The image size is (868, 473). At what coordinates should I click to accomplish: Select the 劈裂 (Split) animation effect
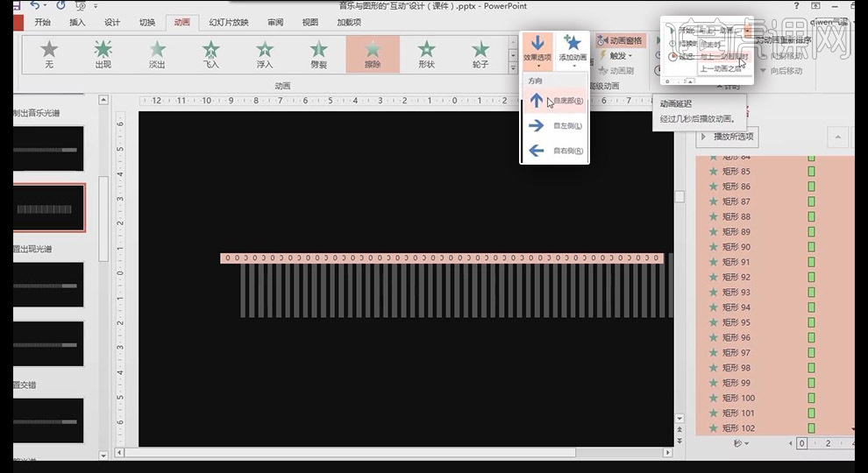pyautogui.click(x=319, y=53)
